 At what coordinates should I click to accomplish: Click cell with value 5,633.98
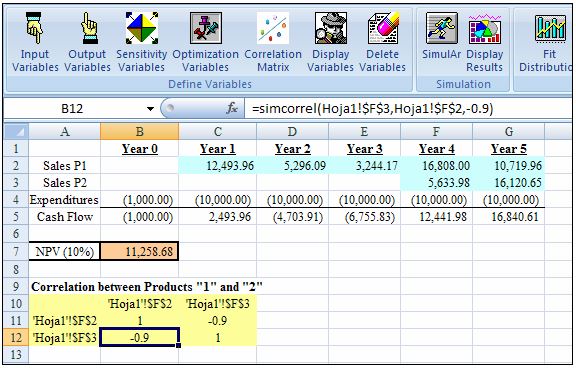click(436, 183)
